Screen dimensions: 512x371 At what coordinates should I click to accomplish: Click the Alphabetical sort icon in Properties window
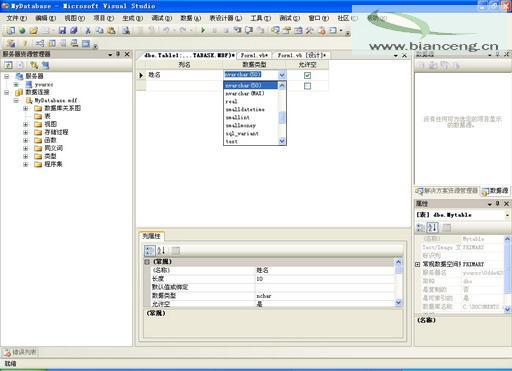(x=433, y=228)
